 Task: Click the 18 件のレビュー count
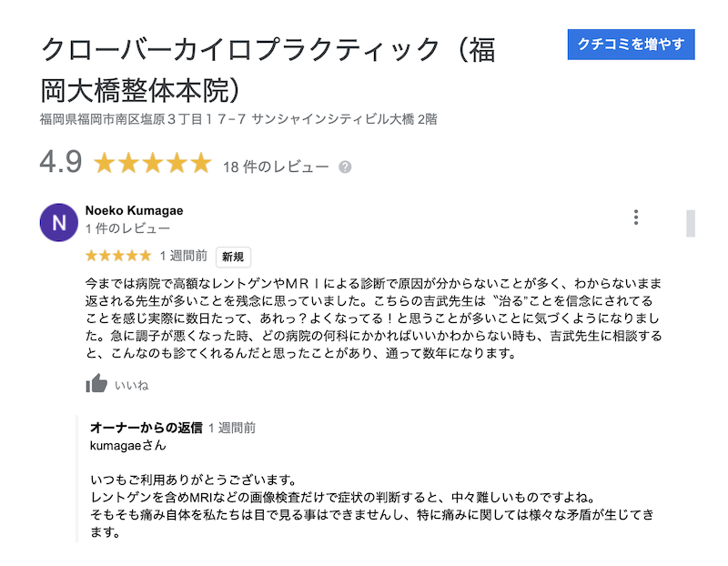point(275,167)
